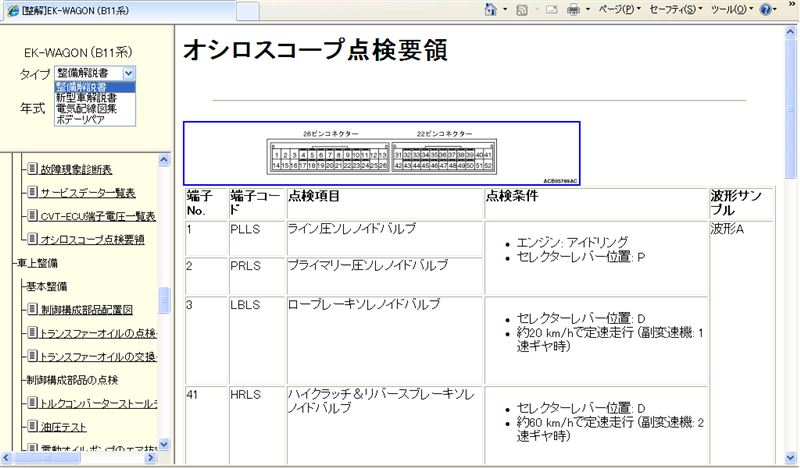
Task: Open the タイプ combo box arrow
Action: [x=129, y=73]
